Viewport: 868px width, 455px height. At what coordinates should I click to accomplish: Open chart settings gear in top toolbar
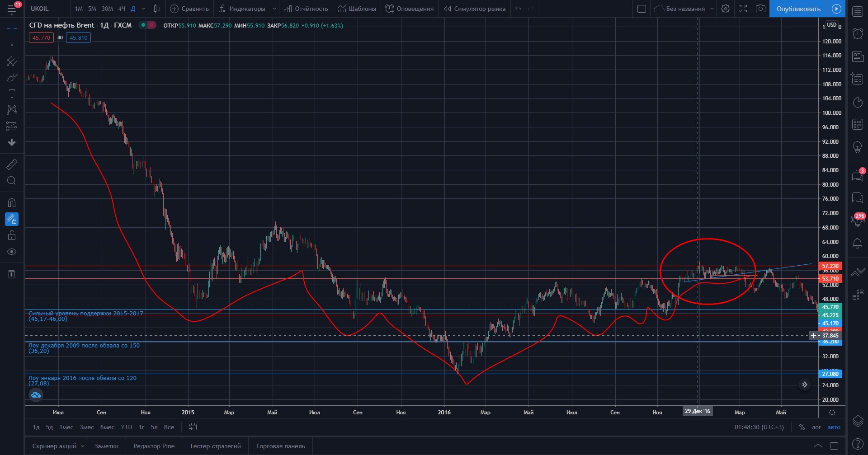726,9
